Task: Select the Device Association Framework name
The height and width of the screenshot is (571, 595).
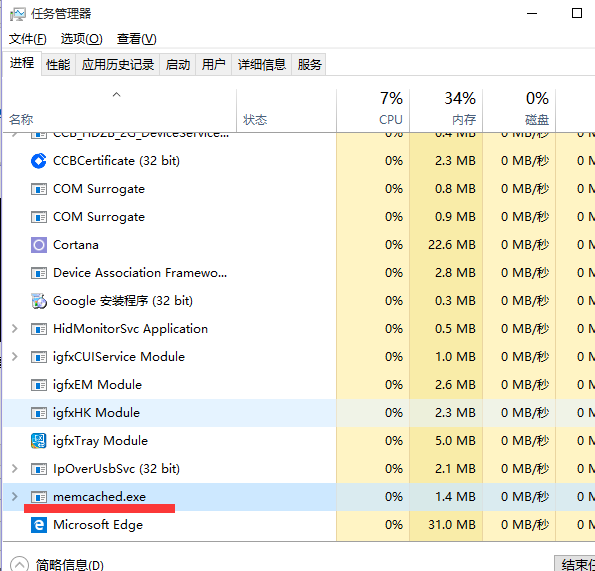Action: tap(140, 273)
